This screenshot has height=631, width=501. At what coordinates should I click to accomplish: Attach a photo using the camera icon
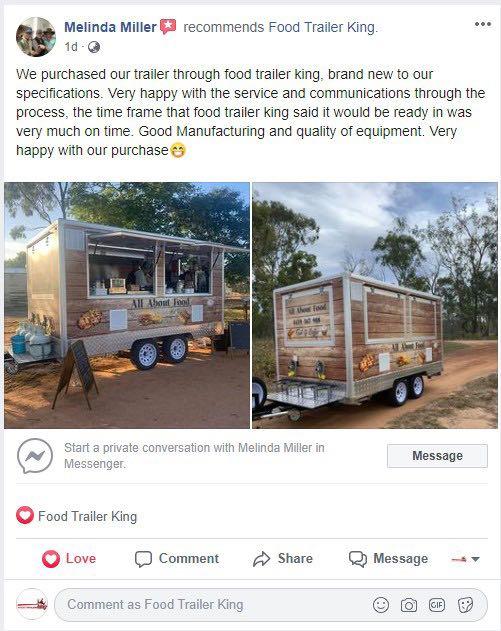tap(408, 605)
